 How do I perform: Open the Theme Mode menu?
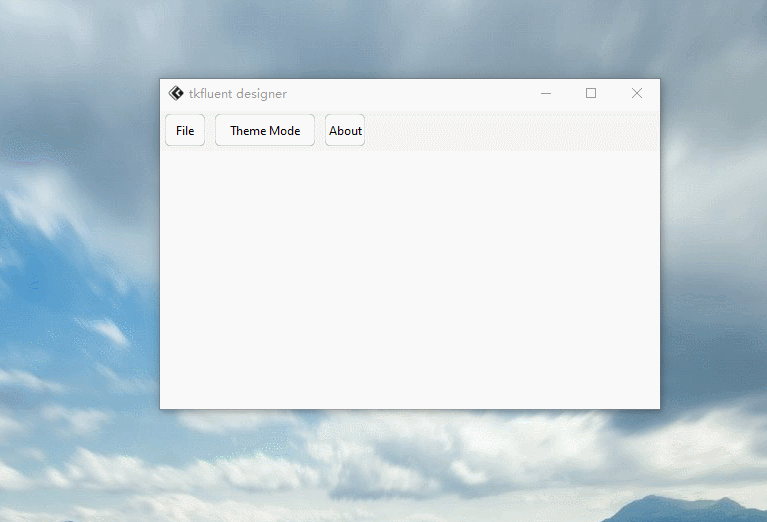265,130
